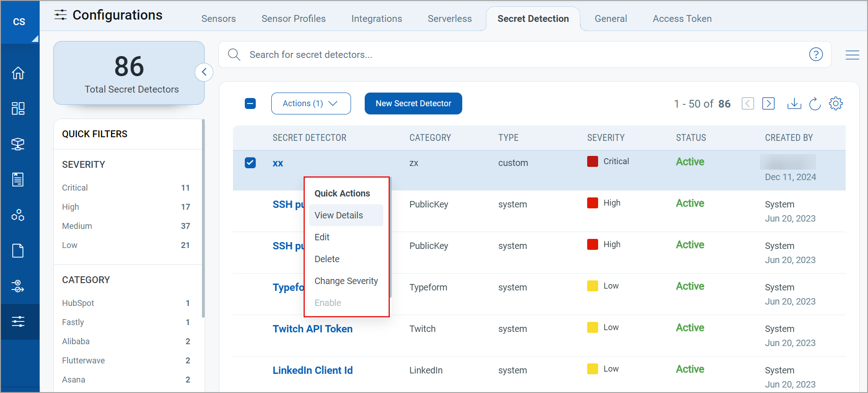Expand the Actions (1) dropdown
This screenshot has width=868, height=393.
(310, 103)
